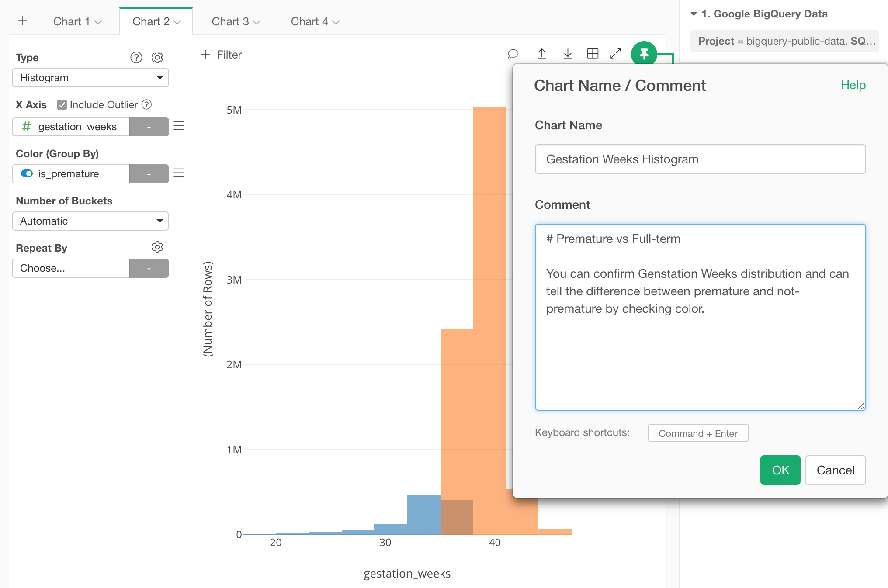Click the chart comment speech bubble icon

[x=513, y=54]
